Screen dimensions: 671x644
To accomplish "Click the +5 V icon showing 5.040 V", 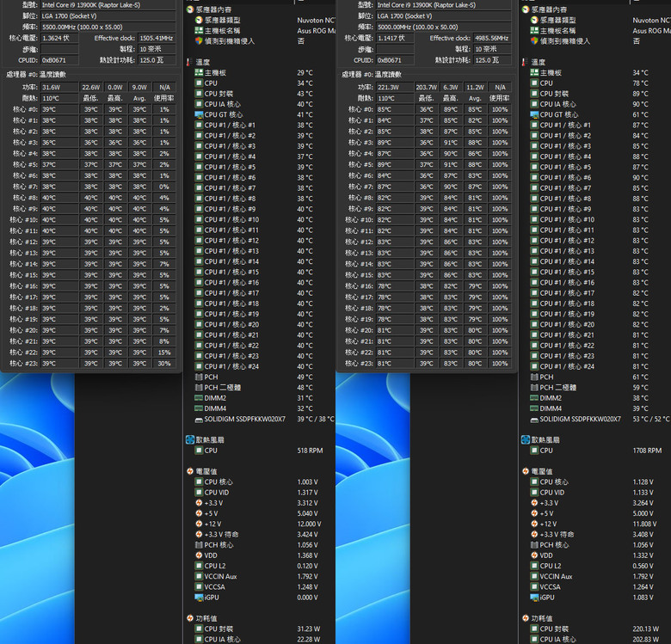I will tap(199, 513).
